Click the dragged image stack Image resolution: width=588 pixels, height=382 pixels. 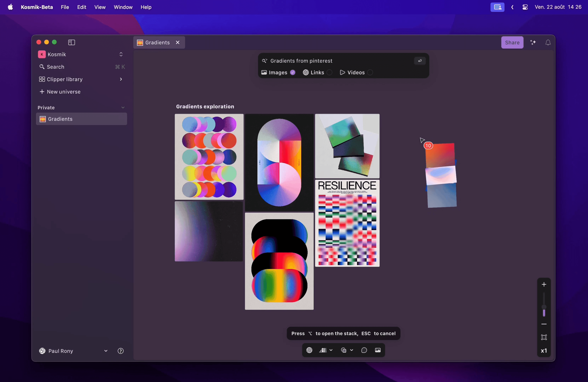point(441,176)
